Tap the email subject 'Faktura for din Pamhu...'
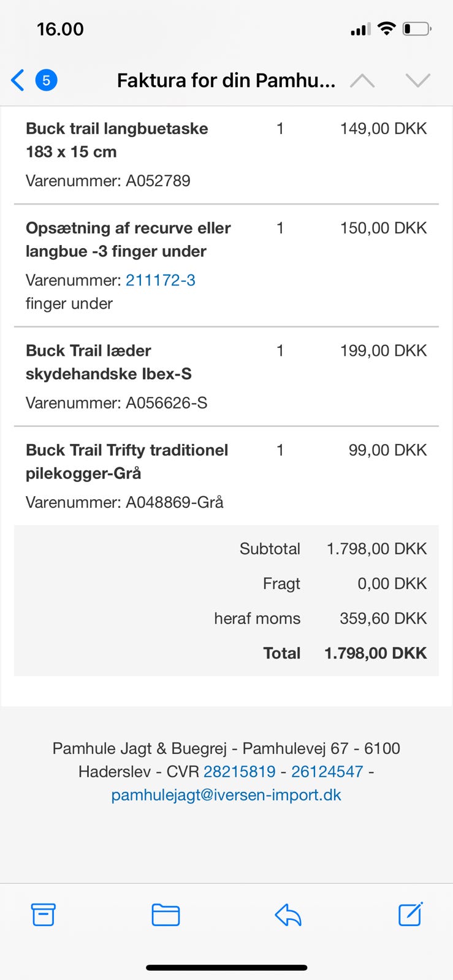This screenshot has width=453, height=980. pyautogui.click(x=226, y=80)
